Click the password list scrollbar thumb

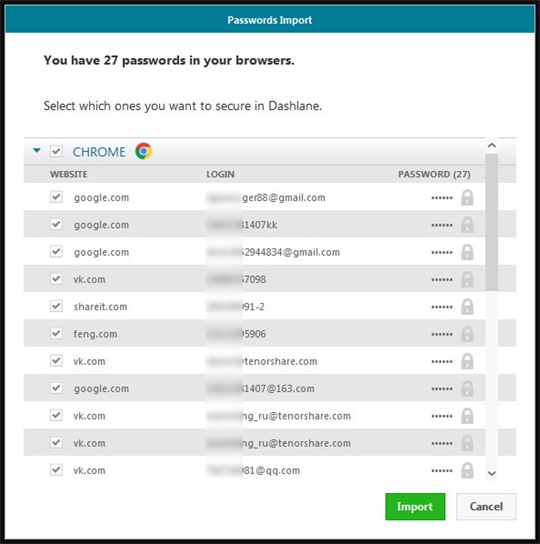tap(491, 222)
